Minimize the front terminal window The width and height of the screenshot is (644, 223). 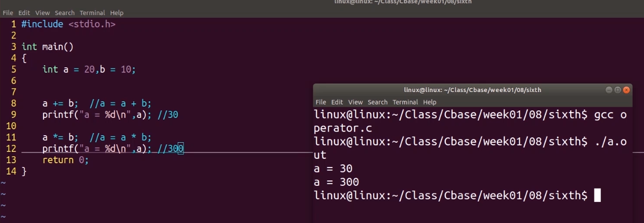pos(609,90)
